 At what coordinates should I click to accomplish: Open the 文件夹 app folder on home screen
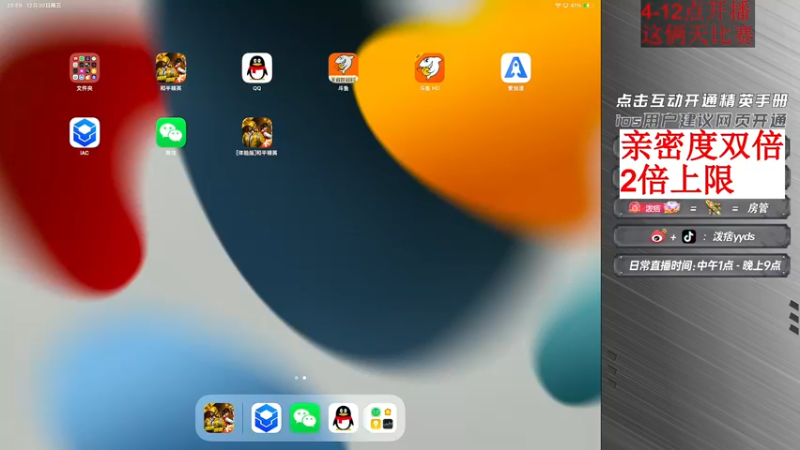coord(85,68)
